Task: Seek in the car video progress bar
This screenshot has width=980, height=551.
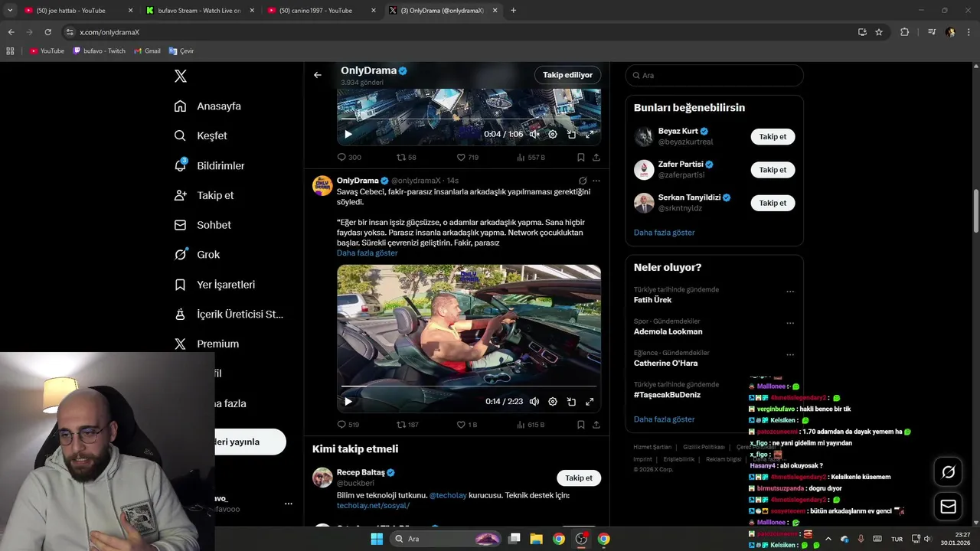Action: [469, 386]
